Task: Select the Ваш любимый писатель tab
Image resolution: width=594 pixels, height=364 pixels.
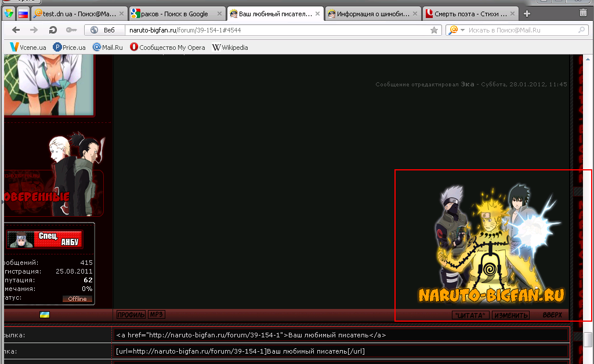Action: tap(275, 14)
